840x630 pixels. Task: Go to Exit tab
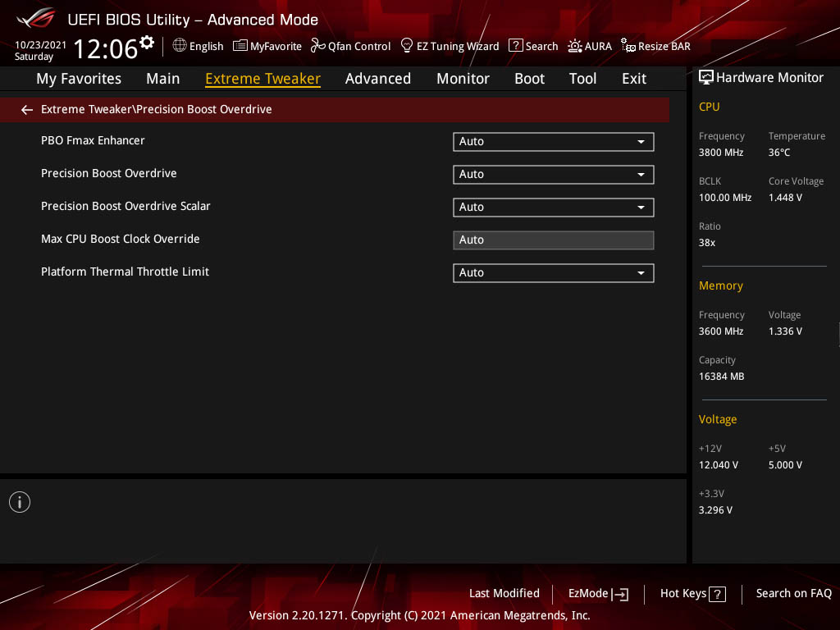click(634, 79)
